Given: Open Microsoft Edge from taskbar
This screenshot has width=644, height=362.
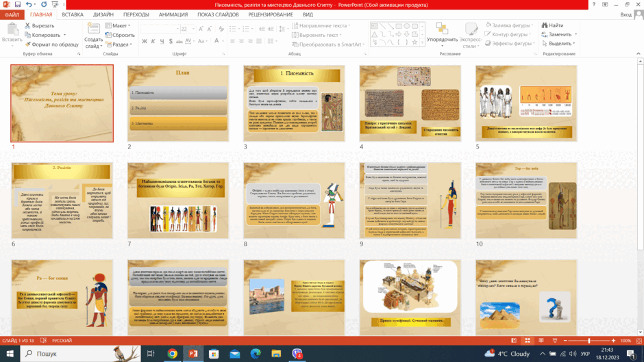Looking at the screenshot, I should point(256,353).
